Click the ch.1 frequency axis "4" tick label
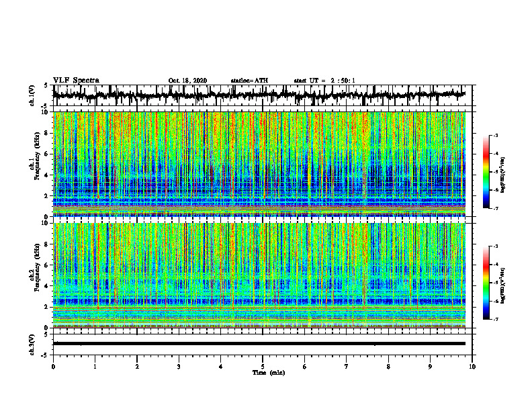Image resolution: width=532 pixels, height=411 pixels. click(x=47, y=175)
